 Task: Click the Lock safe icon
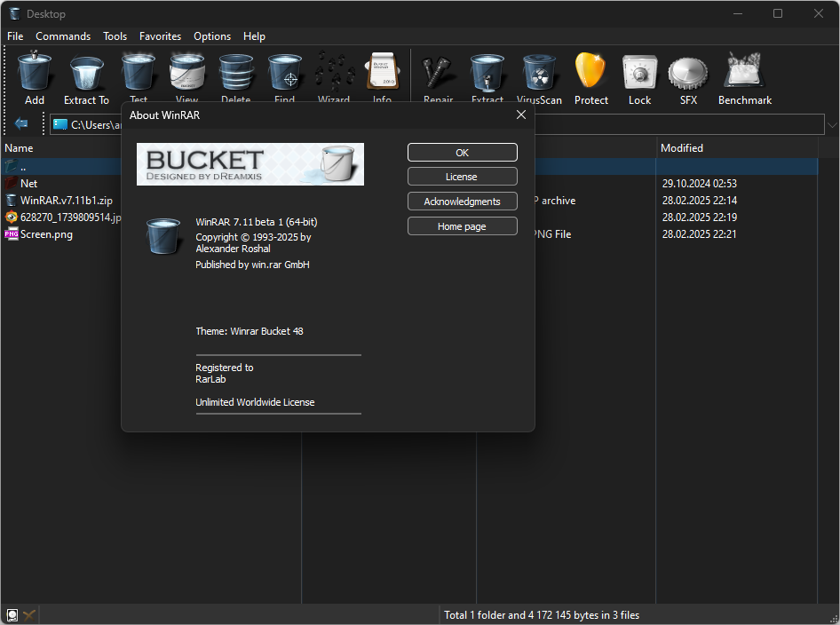click(x=639, y=72)
